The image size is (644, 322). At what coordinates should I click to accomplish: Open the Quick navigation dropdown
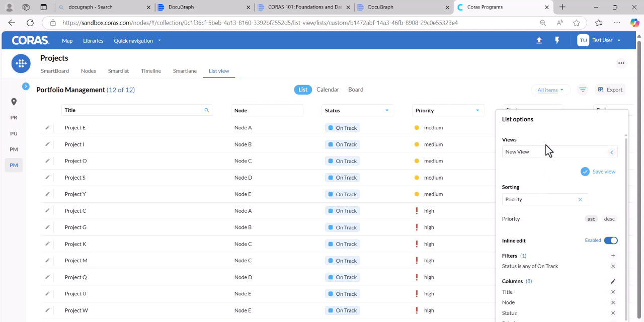(x=137, y=41)
